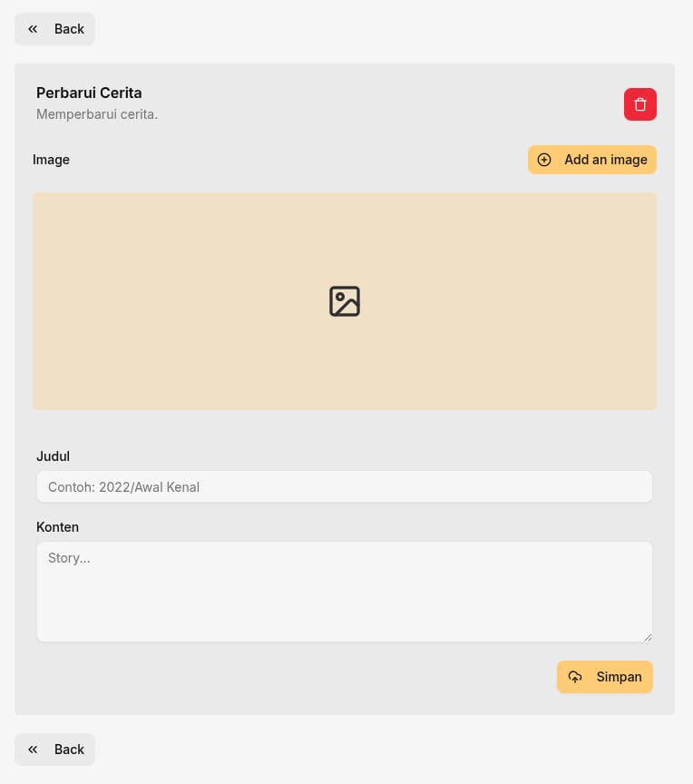The width and height of the screenshot is (693, 784).
Task: Click the cloud upload icon beside Simpan
Action: (x=575, y=677)
